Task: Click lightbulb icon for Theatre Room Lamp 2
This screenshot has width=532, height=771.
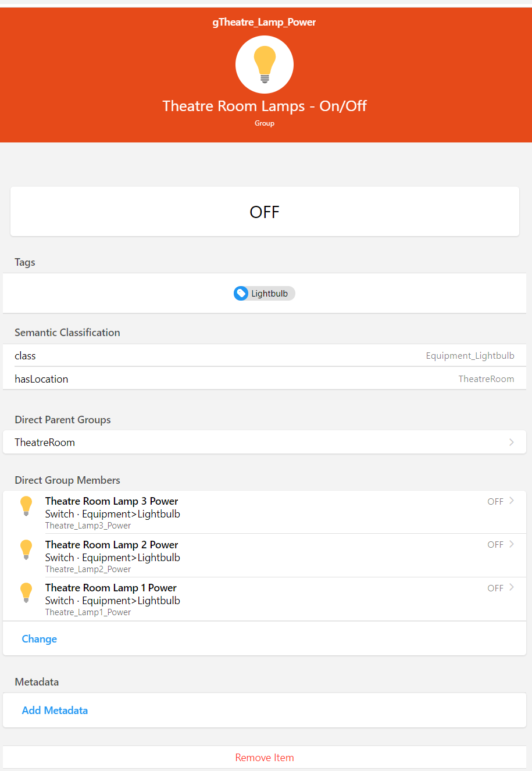Action: 26,549
